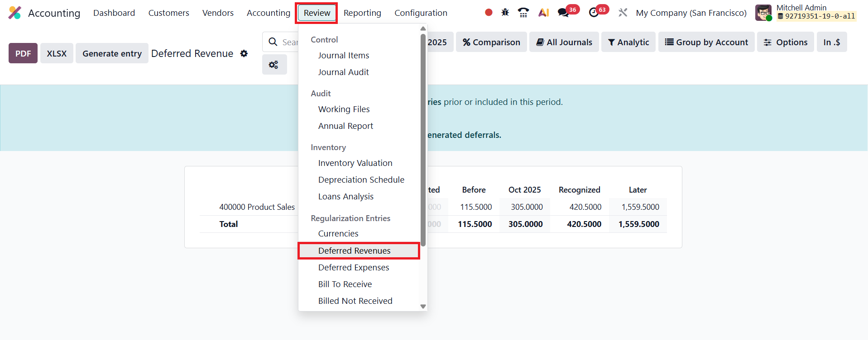
Task: Toggle Group by Account option
Action: pos(706,42)
